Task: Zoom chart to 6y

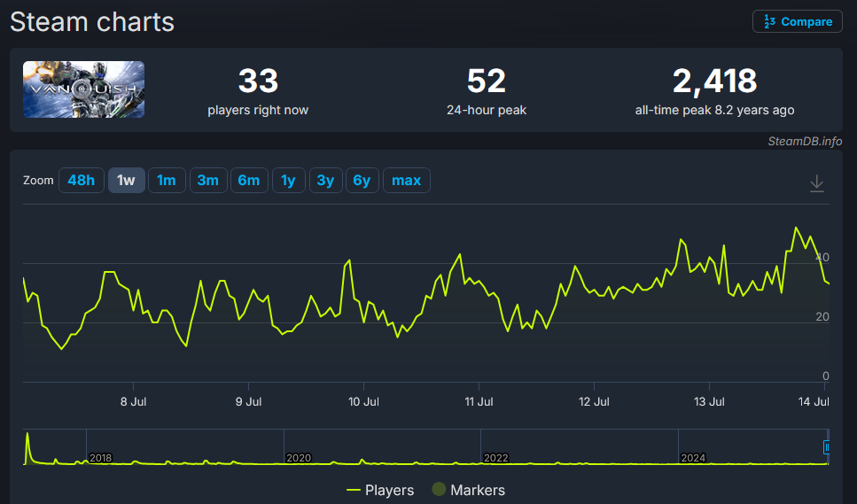Action: [x=362, y=180]
